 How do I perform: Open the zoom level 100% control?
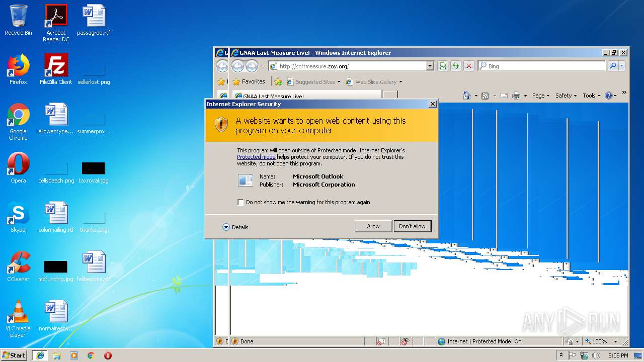point(596,341)
